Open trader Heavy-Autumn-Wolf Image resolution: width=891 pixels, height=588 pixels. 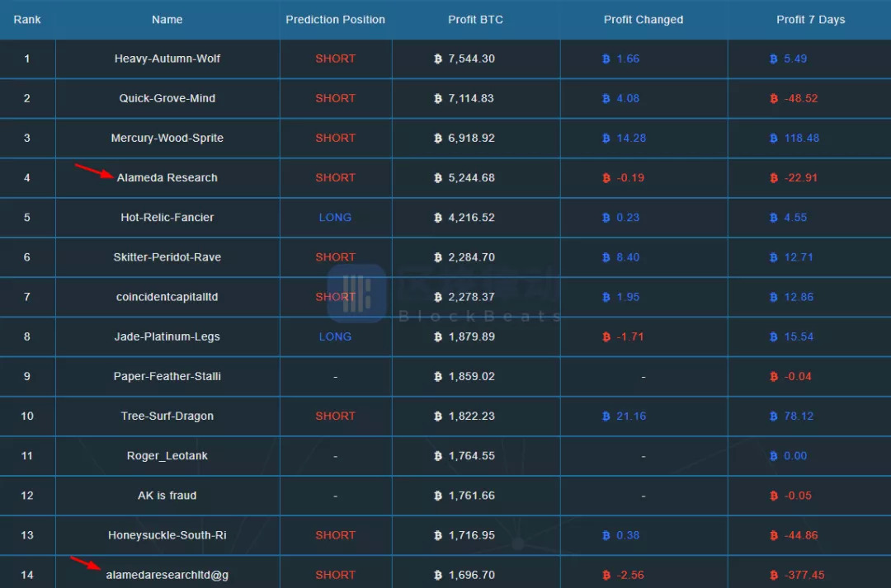coord(167,59)
